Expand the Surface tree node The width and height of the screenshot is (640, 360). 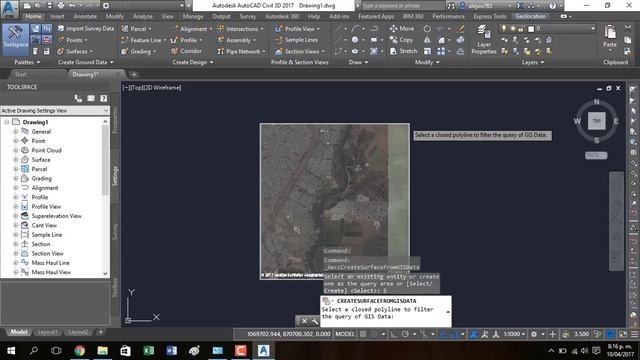click(x=16, y=160)
